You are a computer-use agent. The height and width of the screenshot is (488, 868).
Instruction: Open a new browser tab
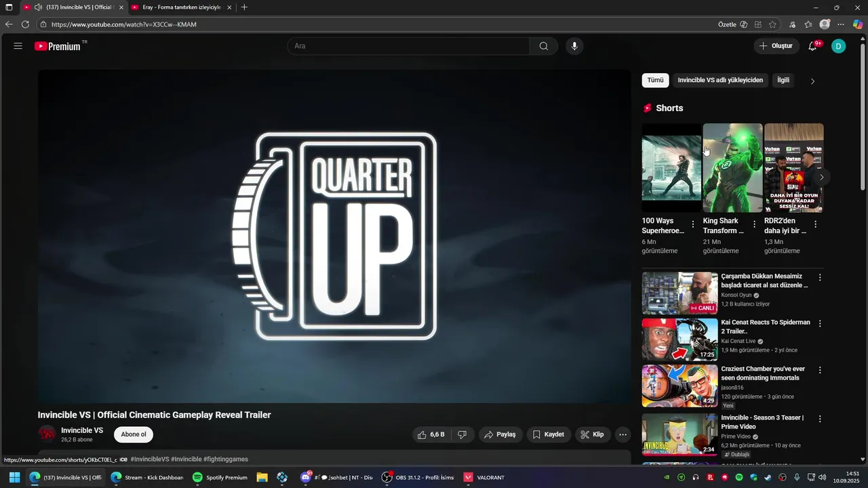[x=244, y=7]
